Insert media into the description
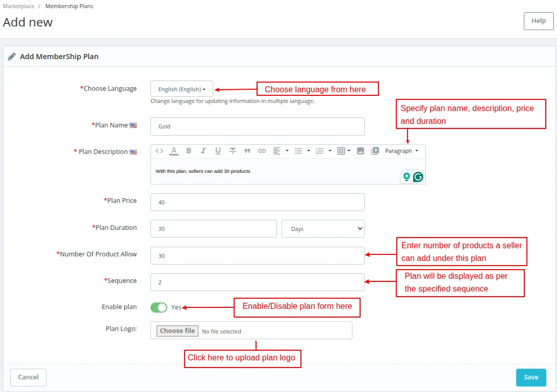Image resolution: width=557 pixels, height=392 pixels. [x=375, y=151]
